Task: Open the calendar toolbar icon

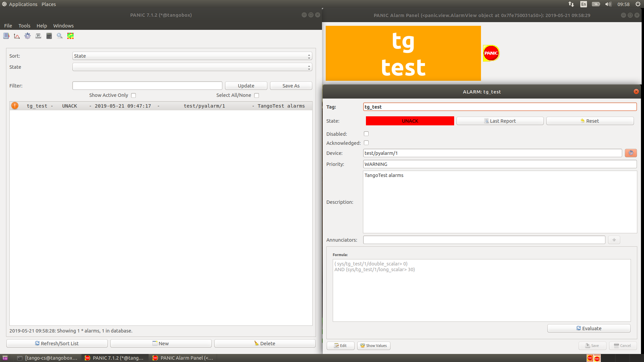Action: coord(38,36)
